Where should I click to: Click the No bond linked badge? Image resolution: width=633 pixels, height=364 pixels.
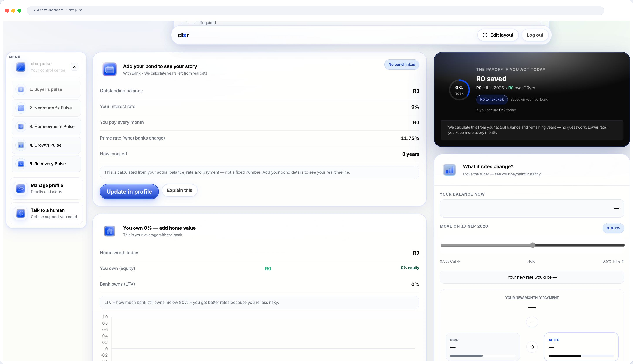402,65
